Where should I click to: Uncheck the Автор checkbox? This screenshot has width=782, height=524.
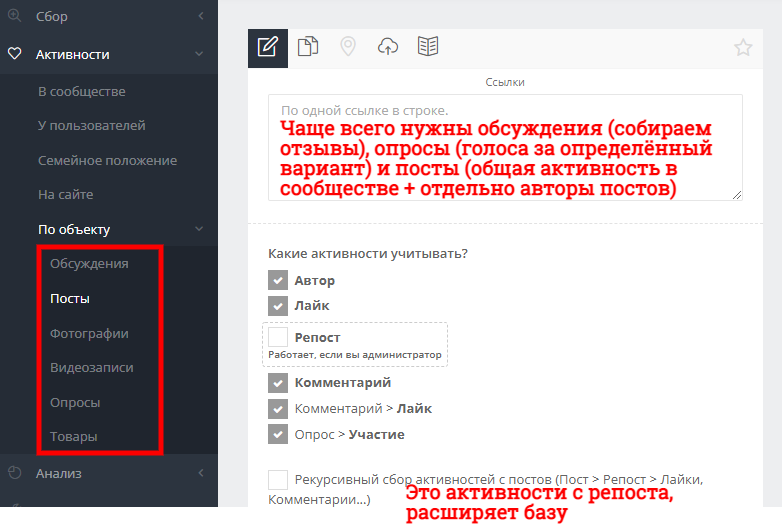tap(278, 280)
